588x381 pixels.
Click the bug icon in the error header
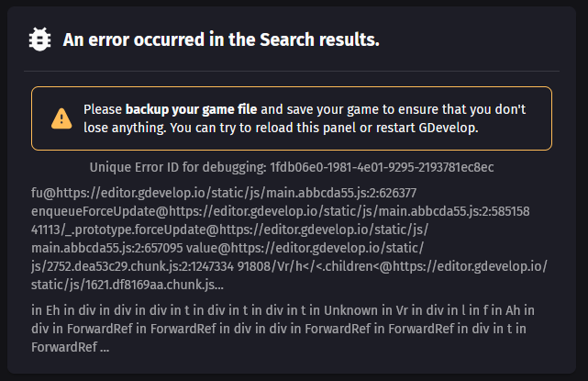40,39
